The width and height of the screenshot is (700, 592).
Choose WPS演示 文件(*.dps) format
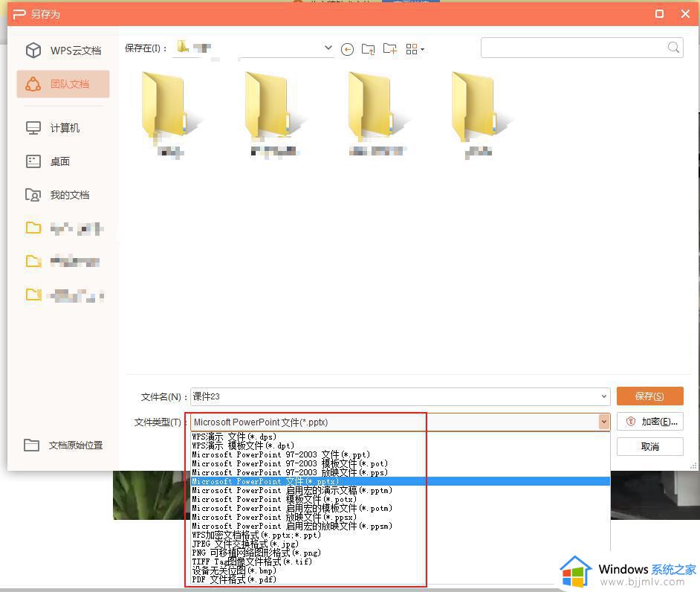[x=401, y=437]
